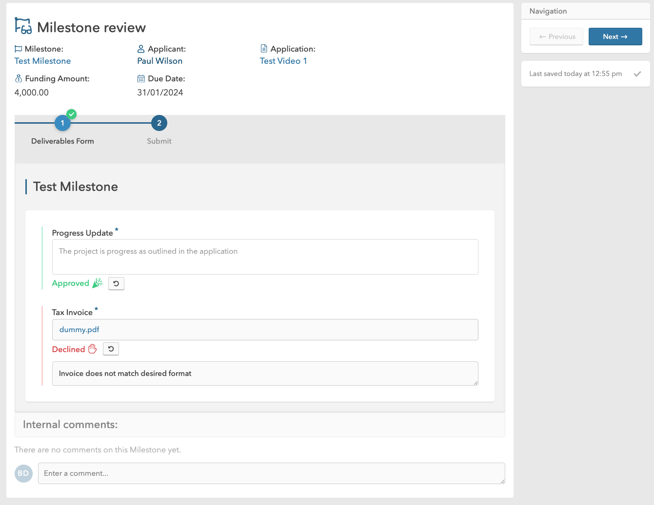Click the BD user avatar

pos(23,473)
